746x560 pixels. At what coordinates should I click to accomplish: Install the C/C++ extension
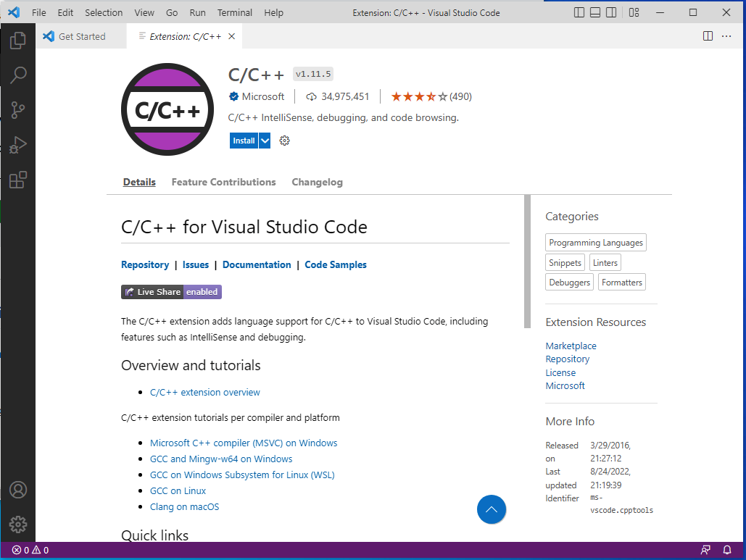coord(244,141)
